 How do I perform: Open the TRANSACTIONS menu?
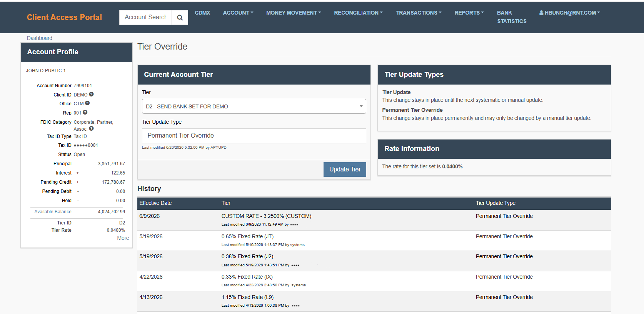[x=419, y=13]
